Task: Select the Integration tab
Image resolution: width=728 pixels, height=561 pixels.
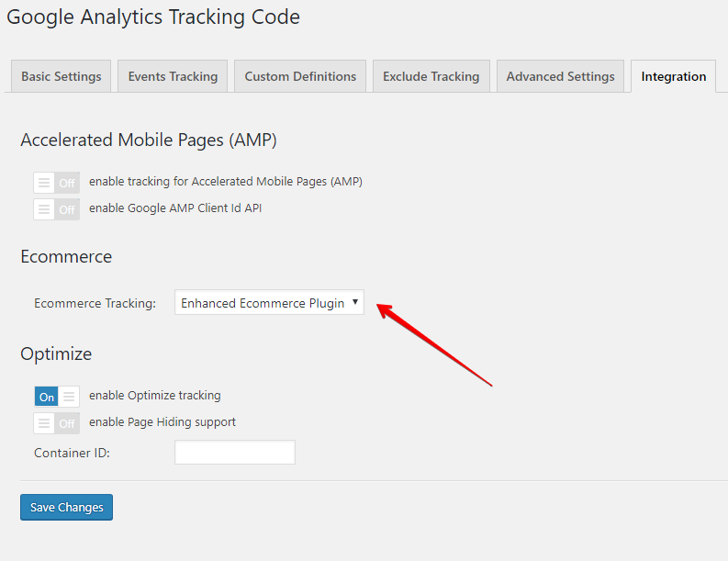Action: [673, 76]
